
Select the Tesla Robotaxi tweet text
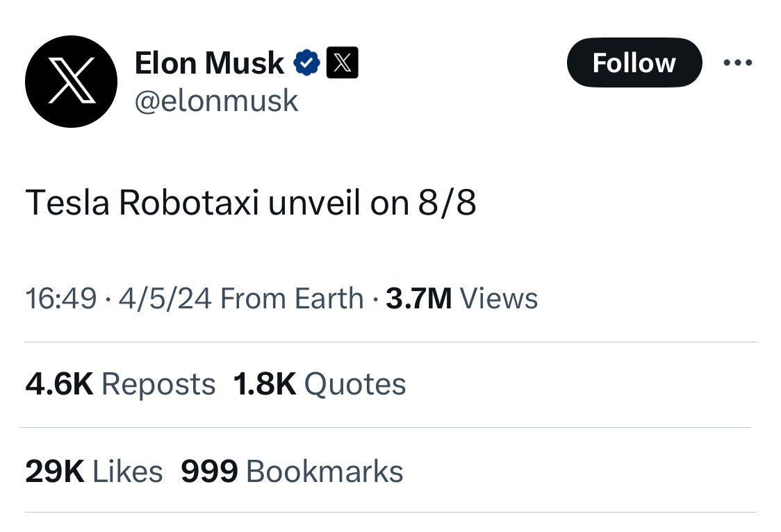pyautogui.click(x=250, y=203)
